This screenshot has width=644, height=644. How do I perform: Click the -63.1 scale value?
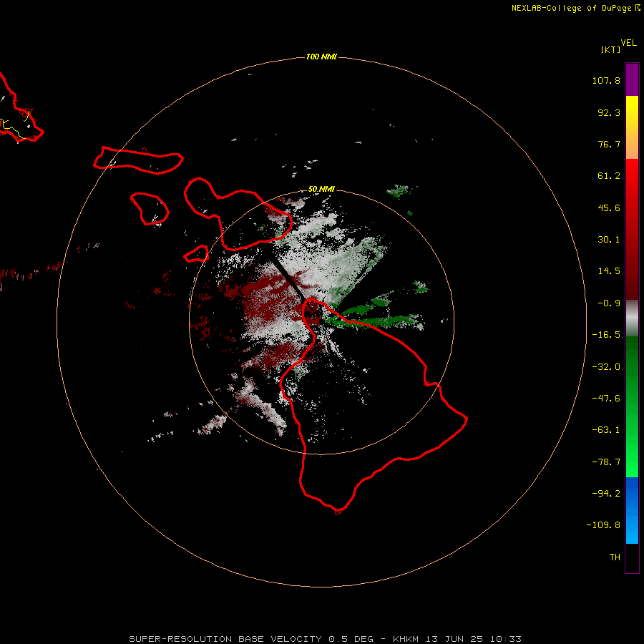tap(606, 430)
